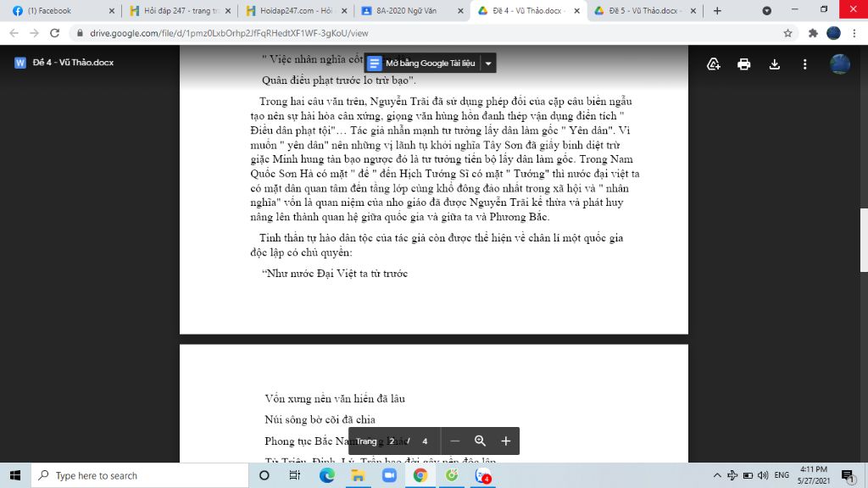The height and width of the screenshot is (488, 868).
Task: Open Windows Start menu
Action: (15, 475)
